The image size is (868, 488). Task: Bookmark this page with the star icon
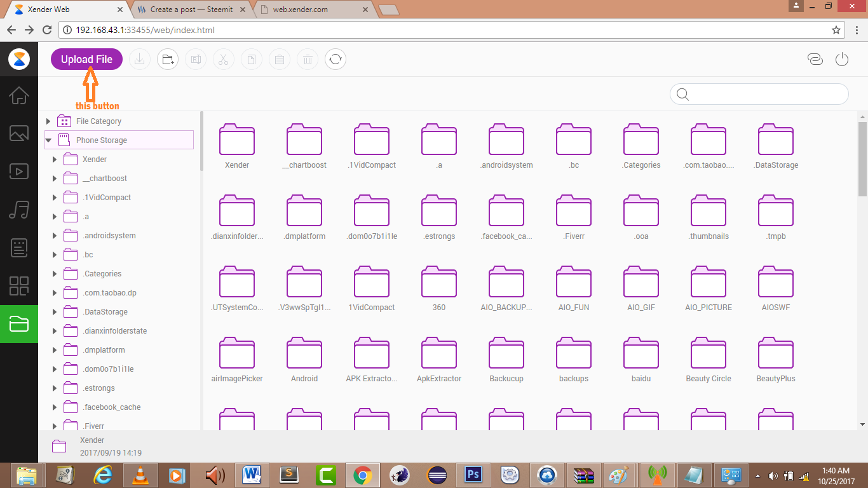[x=836, y=30]
